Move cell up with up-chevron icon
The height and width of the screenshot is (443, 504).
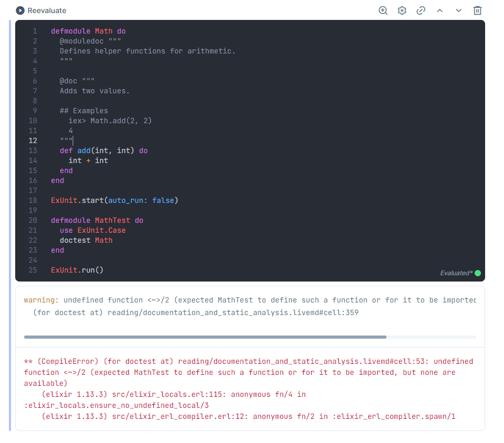(439, 10)
